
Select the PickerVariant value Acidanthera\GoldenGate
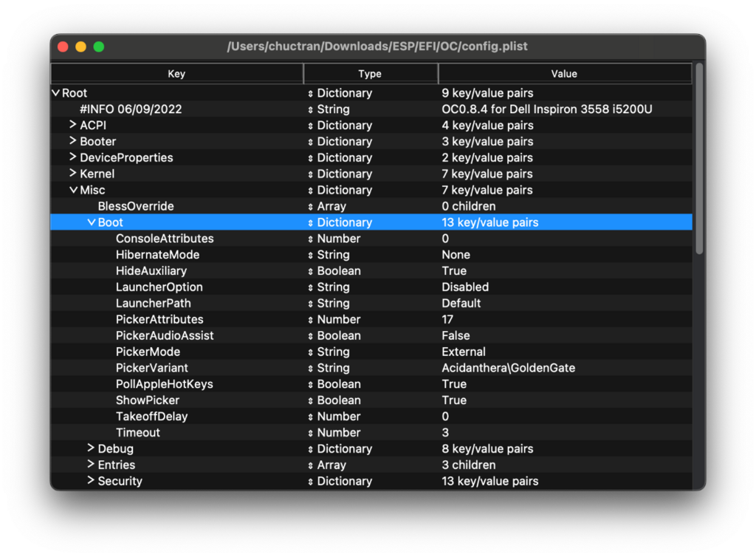pos(508,368)
